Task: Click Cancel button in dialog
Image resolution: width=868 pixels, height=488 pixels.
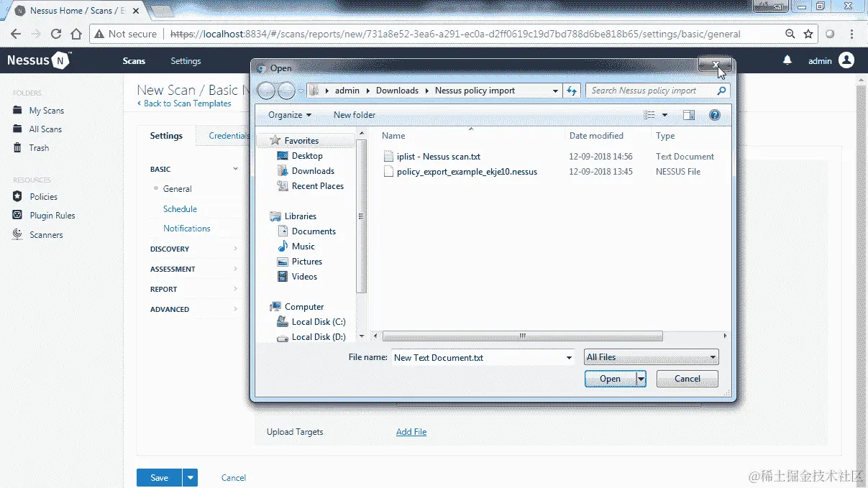Action: point(687,379)
